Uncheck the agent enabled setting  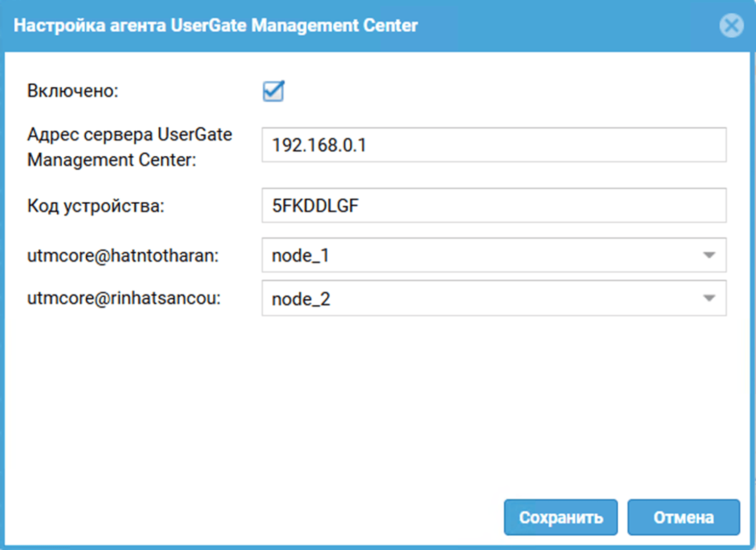click(273, 91)
